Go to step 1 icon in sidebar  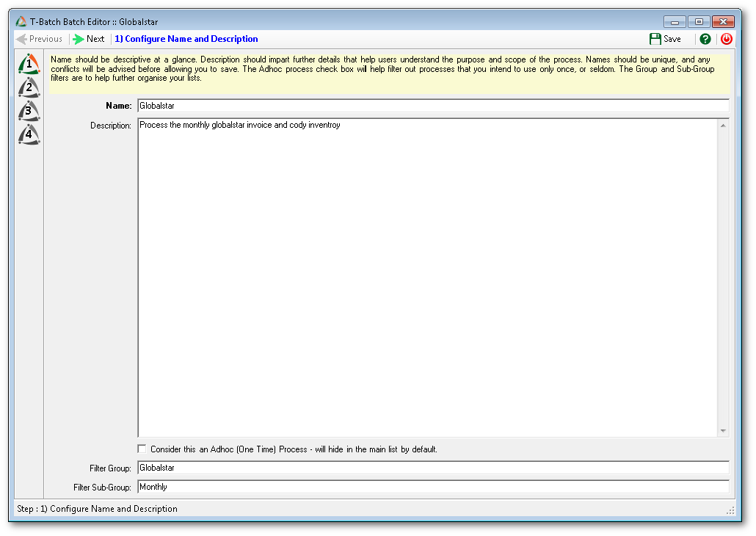(x=29, y=64)
